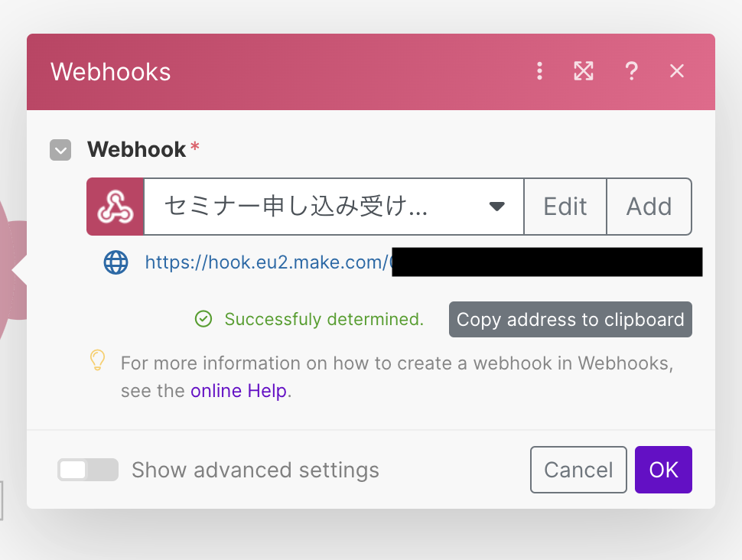The width and height of the screenshot is (742, 560).
Task: Click the Webhook field label
Action: pyautogui.click(x=137, y=150)
